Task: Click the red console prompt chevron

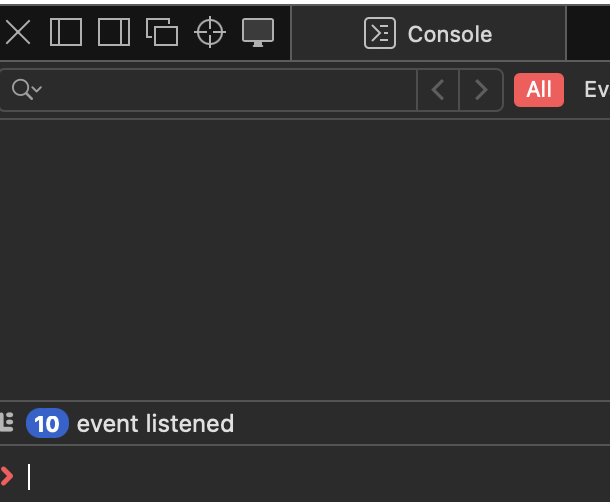Action: (x=8, y=477)
